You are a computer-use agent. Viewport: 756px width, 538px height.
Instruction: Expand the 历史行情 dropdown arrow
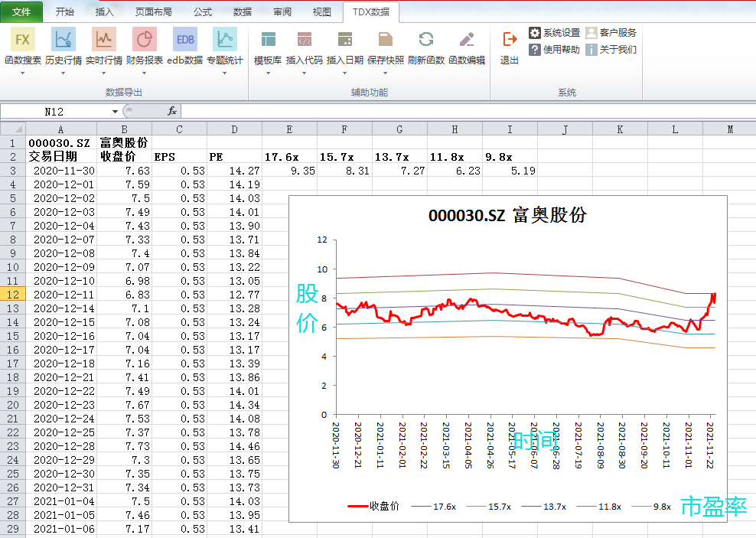(x=64, y=73)
